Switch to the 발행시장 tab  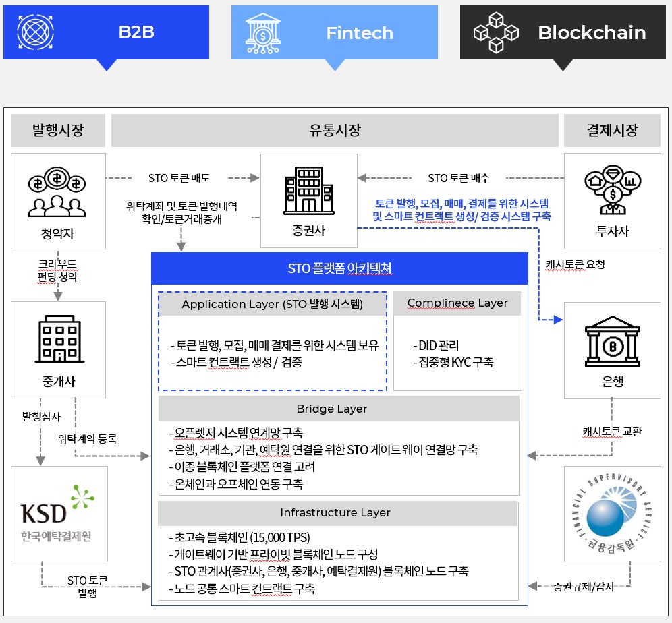point(58,130)
